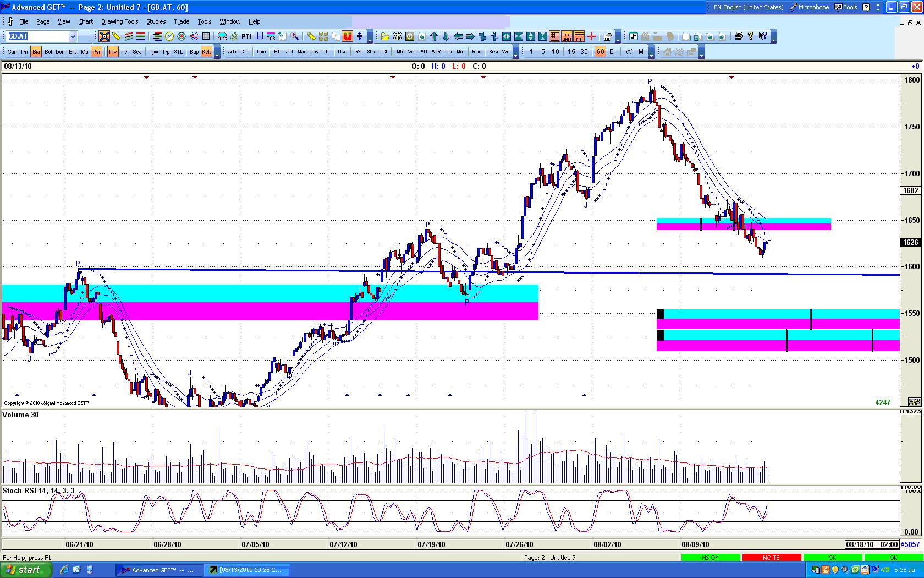Open the MOB study tool
Viewport: 924px width, 578px height.
pyautogui.click(x=271, y=36)
